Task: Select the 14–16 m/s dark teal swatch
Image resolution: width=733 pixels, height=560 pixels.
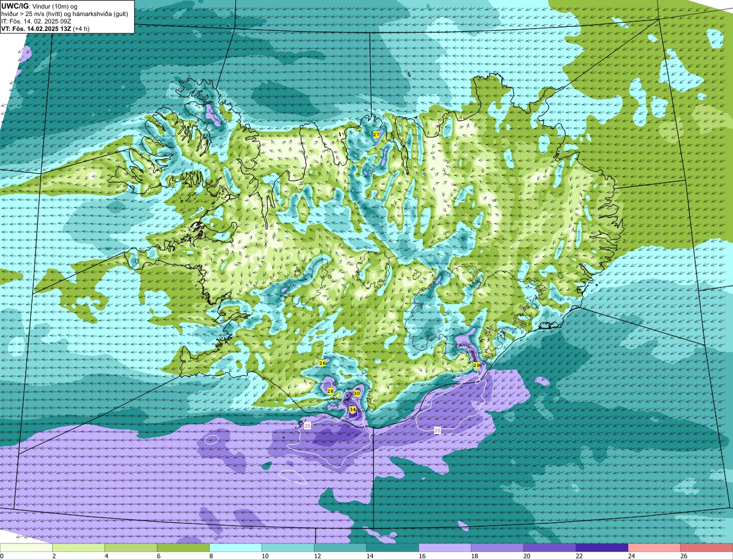Action: tap(393, 548)
